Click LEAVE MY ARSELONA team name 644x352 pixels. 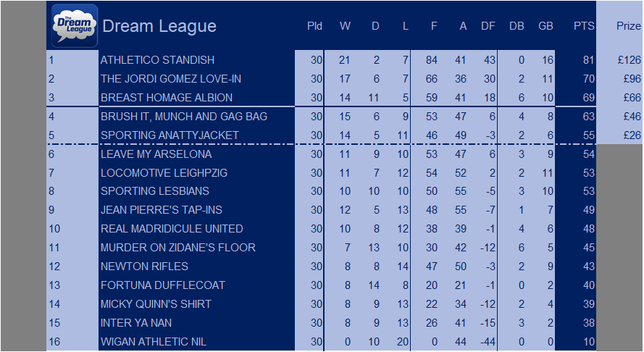coord(156,154)
